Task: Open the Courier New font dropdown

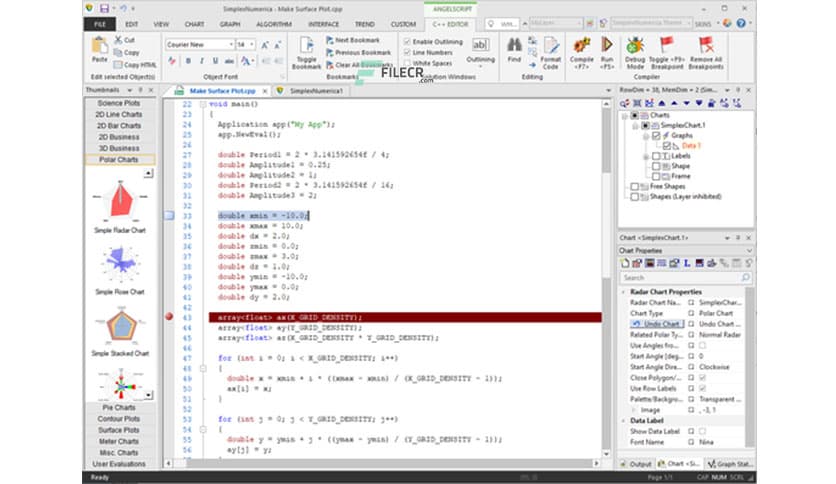Action: (x=231, y=45)
